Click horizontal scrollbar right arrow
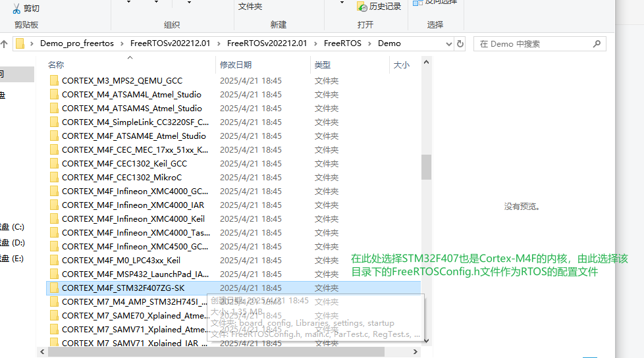The height and width of the screenshot is (358, 644). [416, 352]
